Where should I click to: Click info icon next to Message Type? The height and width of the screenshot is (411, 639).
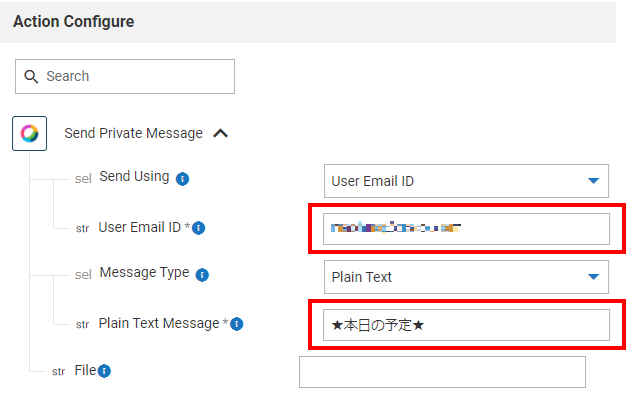tap(202, 274)
